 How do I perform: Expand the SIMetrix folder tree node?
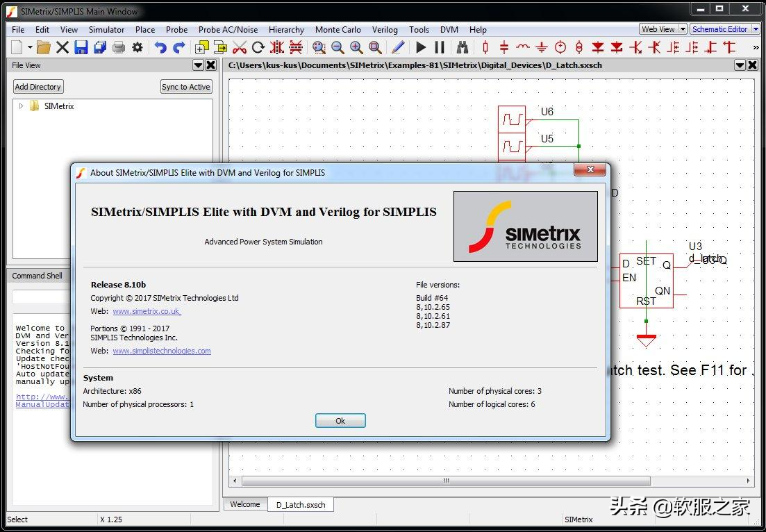point(21,106)
